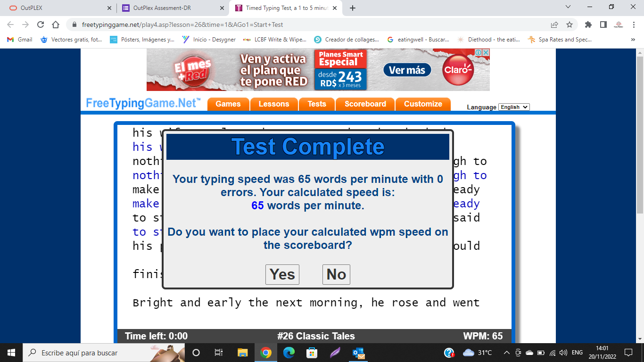Open the 31°C weather widget
644x362 pixels.
478,353
